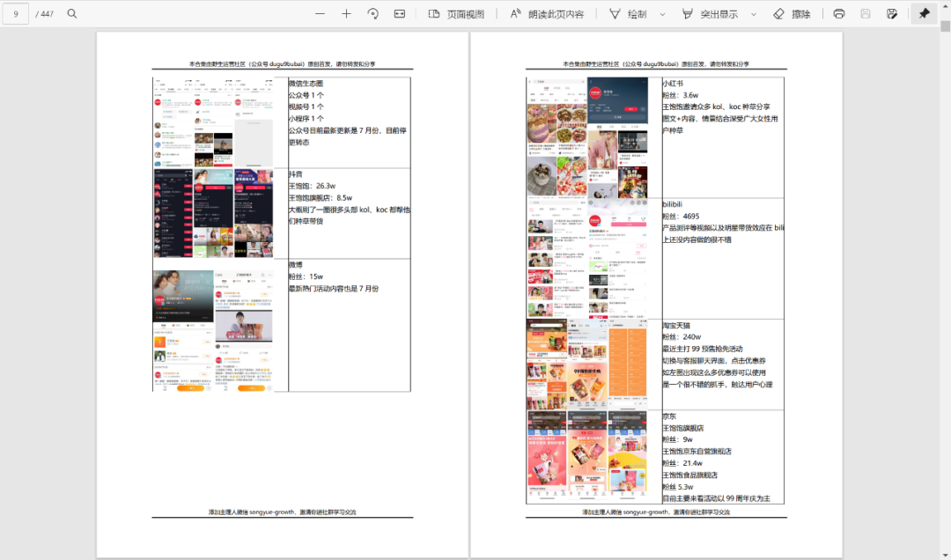Click the "王饱饱旗舰店：8.5w" text

coord(321,198)
